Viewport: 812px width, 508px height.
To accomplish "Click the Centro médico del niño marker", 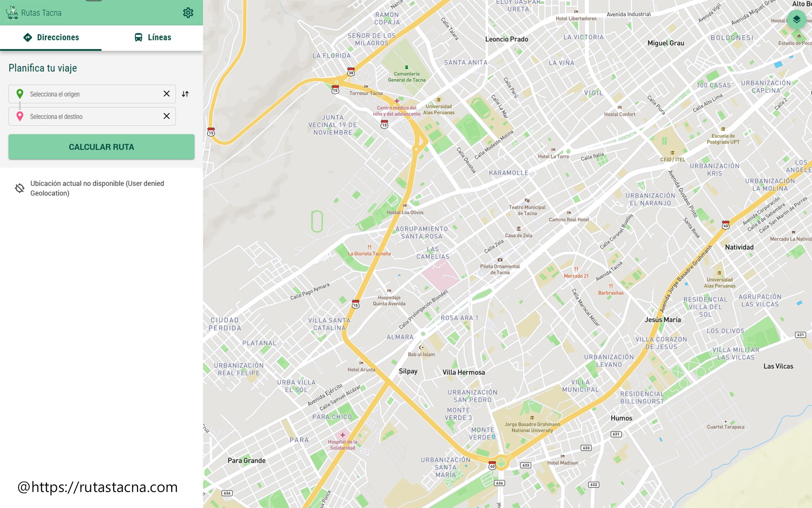I will coord(397,101).
